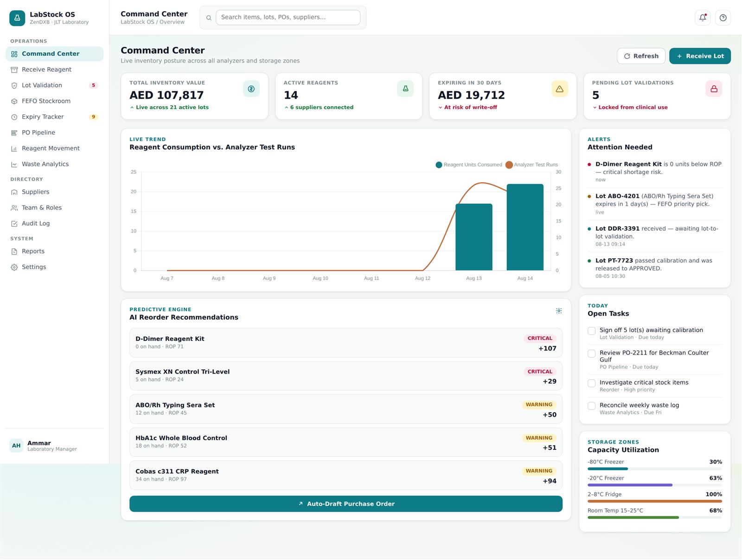Click the Auto-Draft Purchase Order button
The image size is (742, 560).
point(346,504)
